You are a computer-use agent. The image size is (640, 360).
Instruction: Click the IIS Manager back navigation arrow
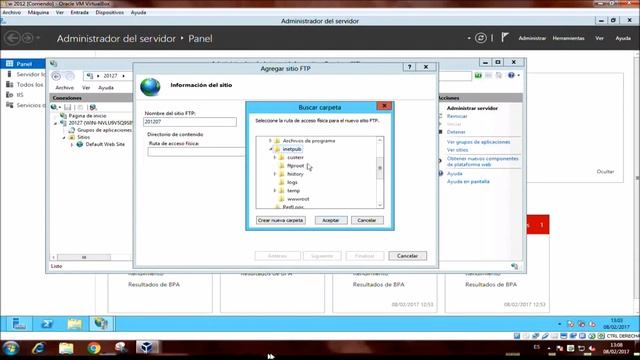(x=57, y=76)
